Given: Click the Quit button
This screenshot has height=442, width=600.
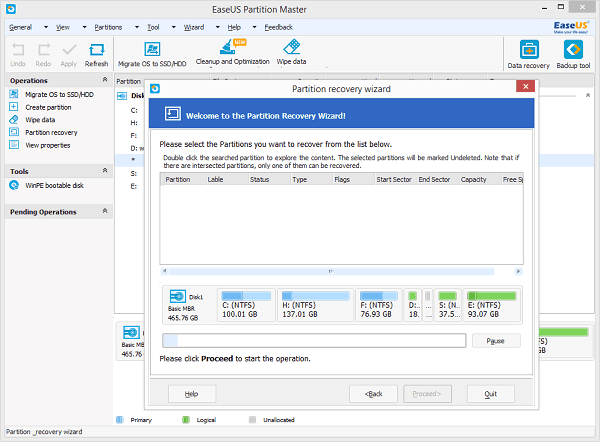Looking at the screenshot, I should [491, 394].
